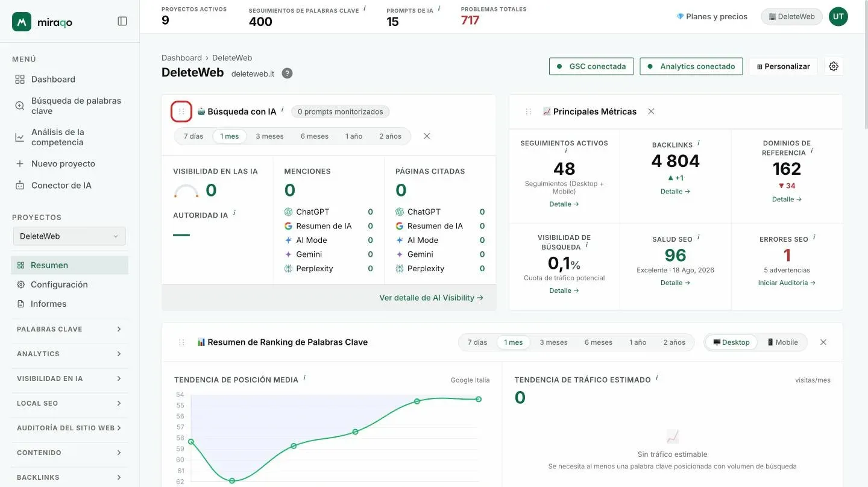Viewport: 868px width, 487px height.
Task: Select 3 meses in Búsqueda con IA
Action: click(x=269, y=136)
